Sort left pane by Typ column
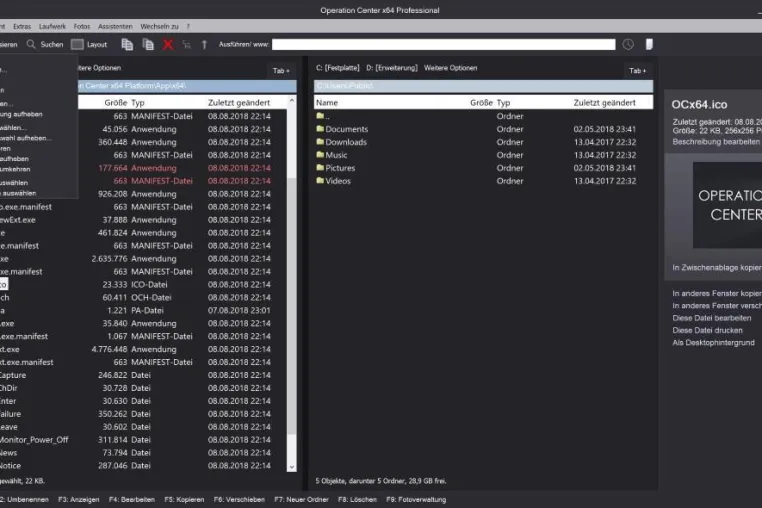This screenshot has width=762, height=508. pyautogui.click(x=138, y=103)
